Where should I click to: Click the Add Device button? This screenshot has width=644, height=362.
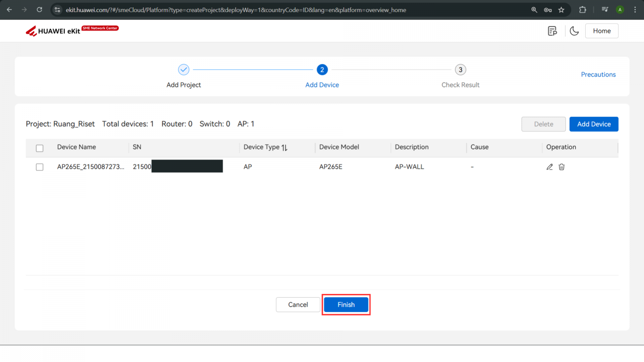594,124
